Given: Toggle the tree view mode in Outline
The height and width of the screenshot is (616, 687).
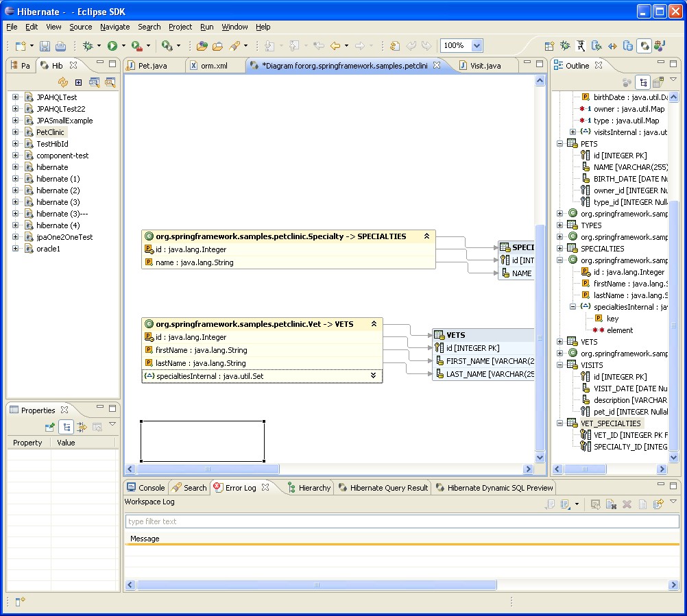Looking at the screenshot, I should (642, 82).
